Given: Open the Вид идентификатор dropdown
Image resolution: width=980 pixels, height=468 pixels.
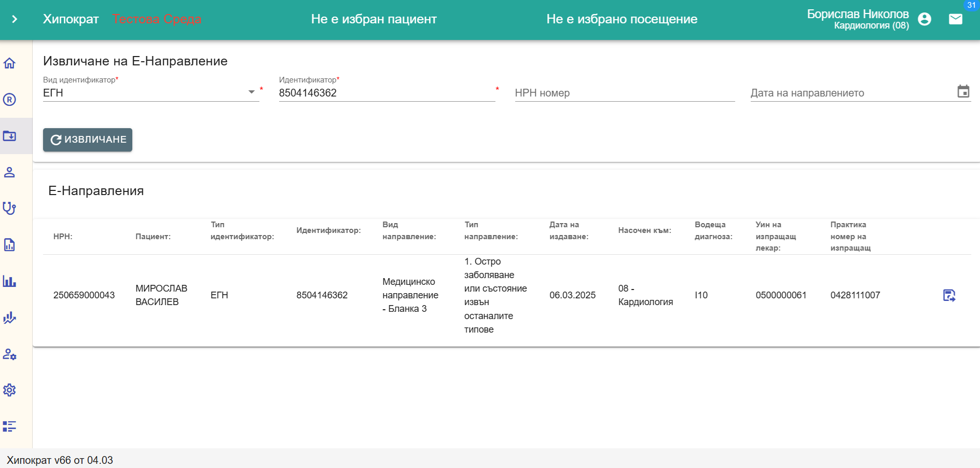Looking at the screenshot, I should coord(151,93).
